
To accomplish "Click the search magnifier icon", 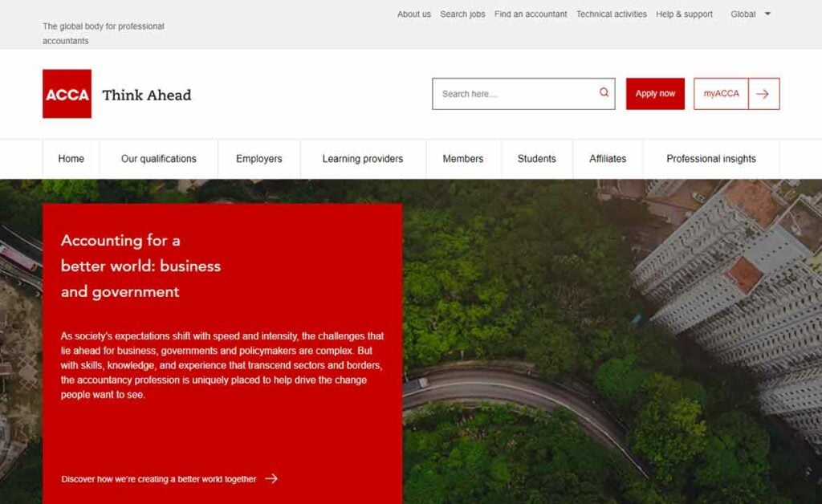I will pos(604,92).
